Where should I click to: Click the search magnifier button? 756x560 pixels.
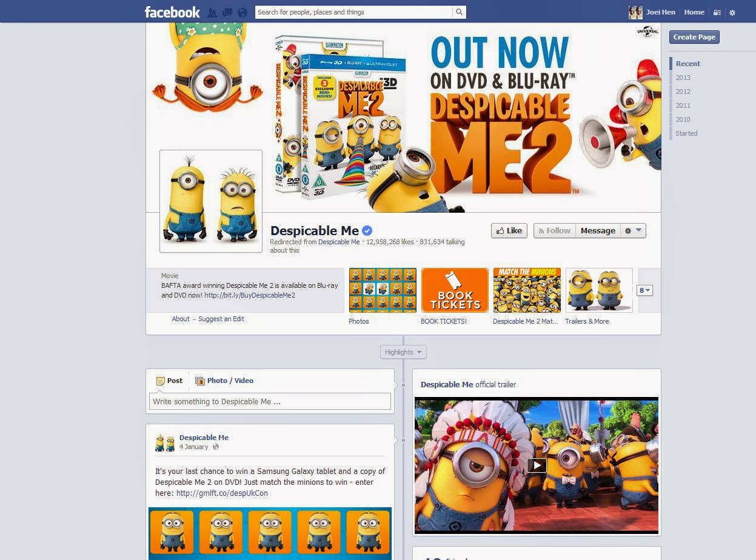pos(460,12)
